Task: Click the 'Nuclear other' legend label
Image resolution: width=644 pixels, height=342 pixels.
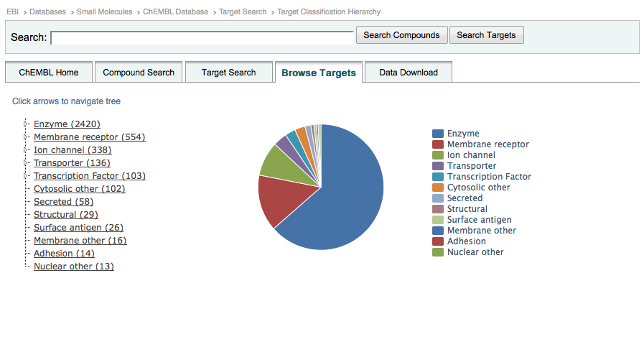Action: tap(475, 252)
